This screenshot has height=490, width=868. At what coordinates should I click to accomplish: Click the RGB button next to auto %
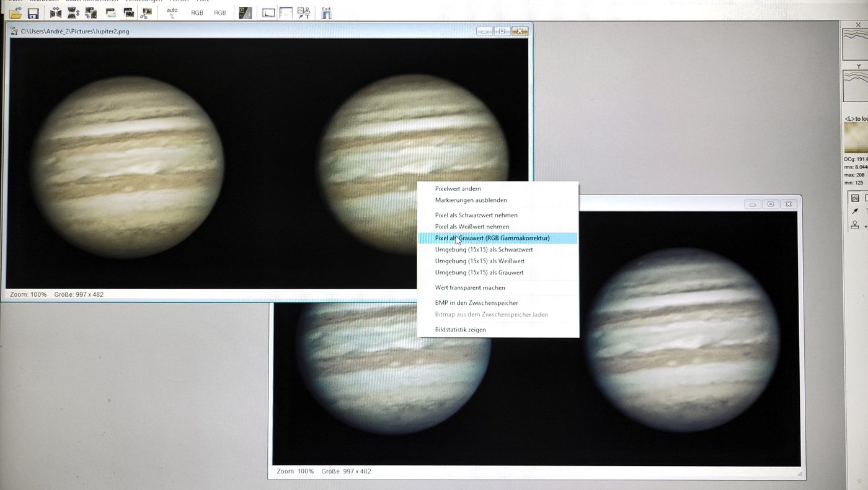(197, 12)
